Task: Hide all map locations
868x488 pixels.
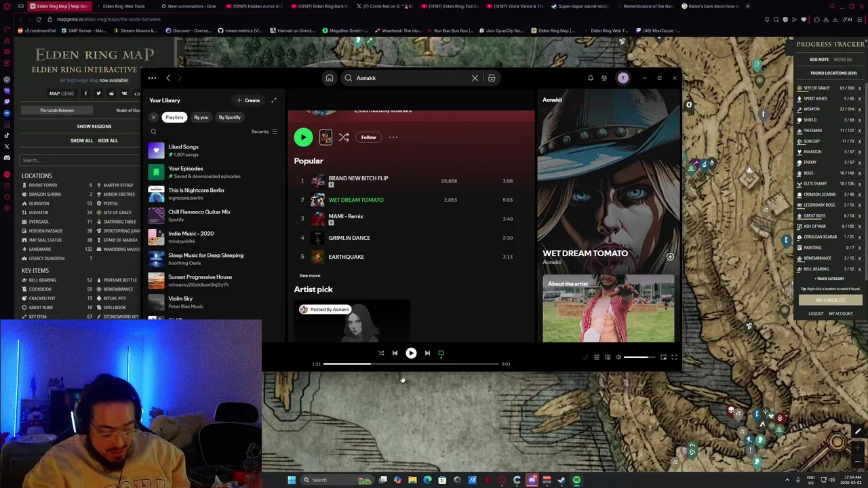Action: pyautogui.click(x=108, y=140)
